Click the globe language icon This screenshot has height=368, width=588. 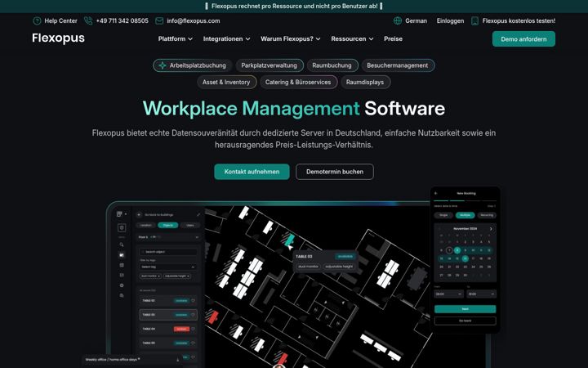[x=398, y=20]
